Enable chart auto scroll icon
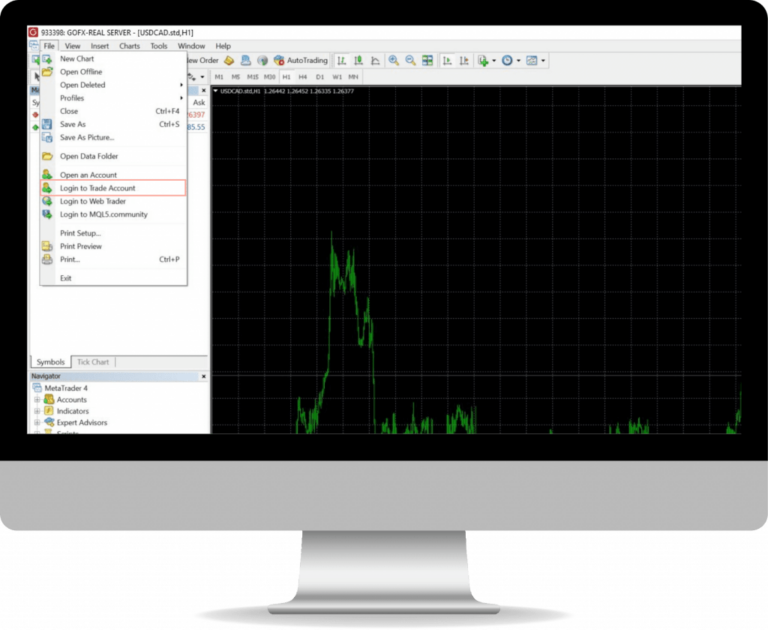 [447, 60]
